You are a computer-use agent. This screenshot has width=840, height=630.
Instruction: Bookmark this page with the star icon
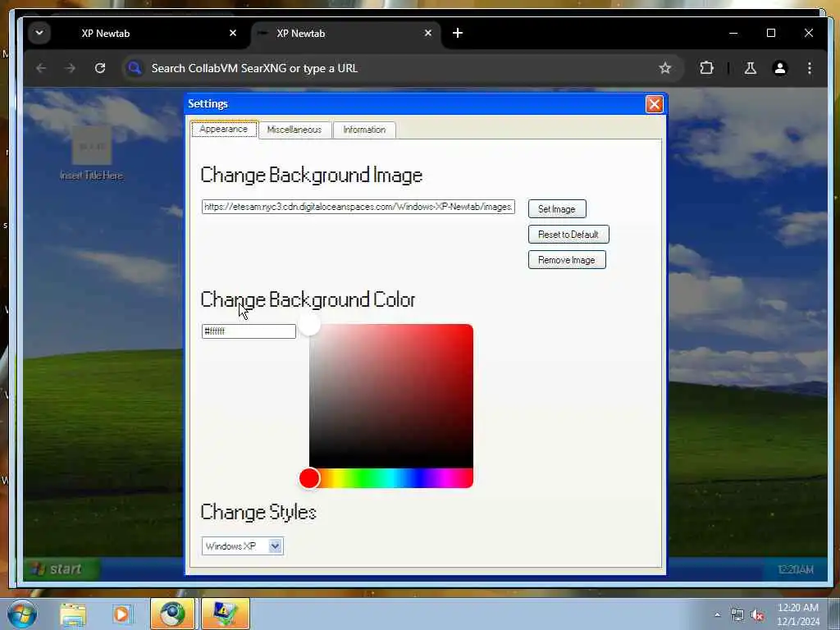coord(664,68)
